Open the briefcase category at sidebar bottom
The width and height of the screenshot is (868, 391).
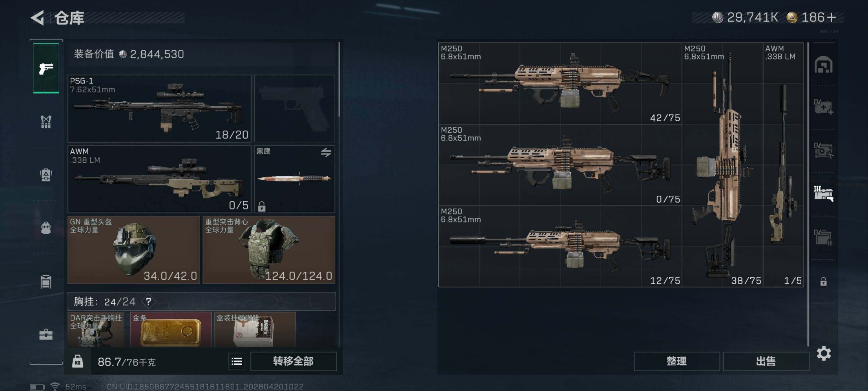[46, 334]
